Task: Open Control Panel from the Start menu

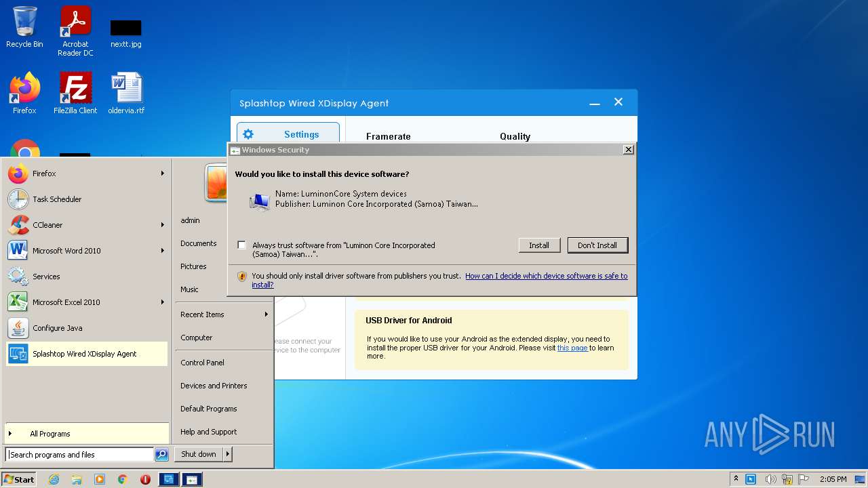Action: point(202,363)
